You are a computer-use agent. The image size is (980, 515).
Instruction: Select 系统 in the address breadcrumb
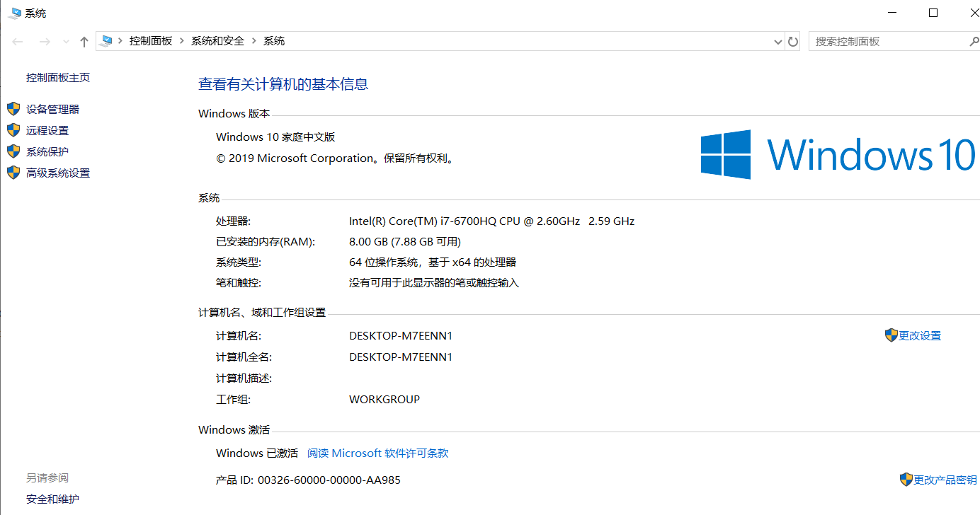(x=274, y=41)
